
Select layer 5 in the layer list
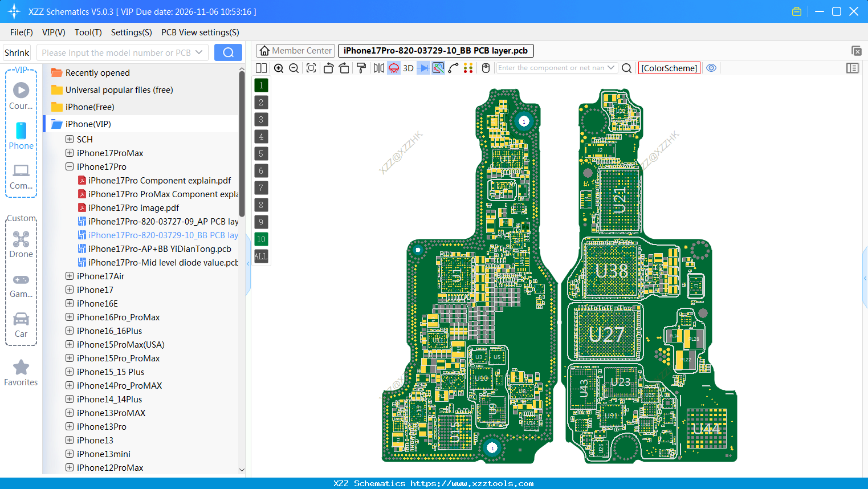261,153
